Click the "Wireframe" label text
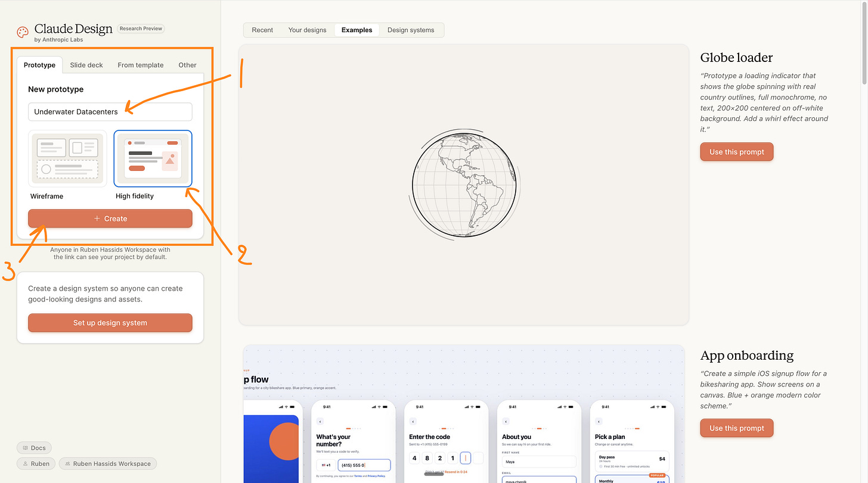 click(x=46, y=196)
